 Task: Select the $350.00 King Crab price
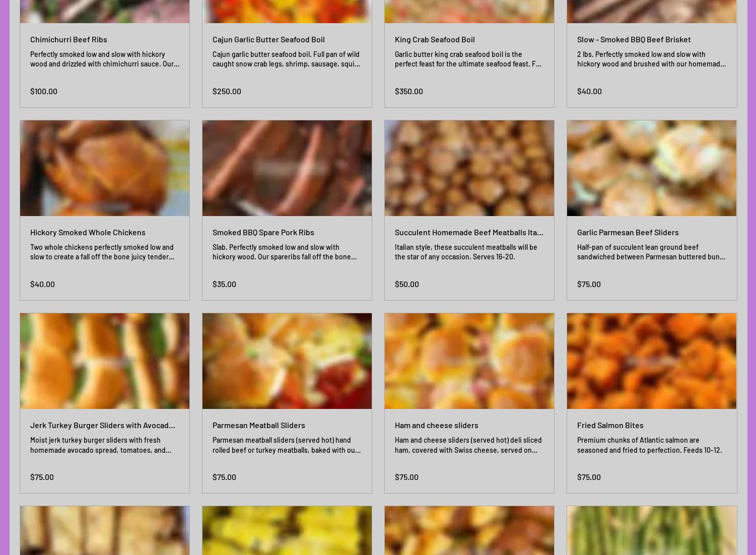(x=408, y=91)
